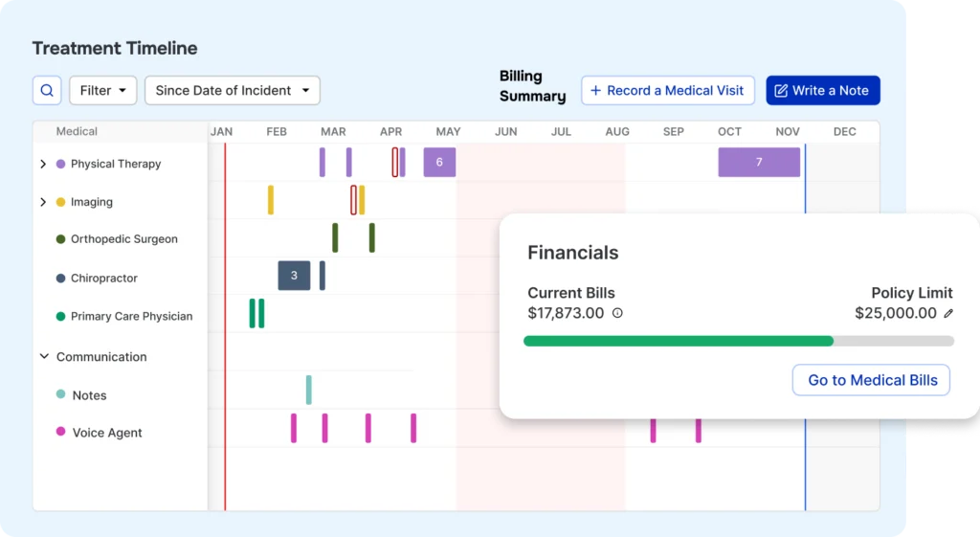Click the pencil icon beside Policy Limit
980x537 pixels.
(x=948, y=313)
